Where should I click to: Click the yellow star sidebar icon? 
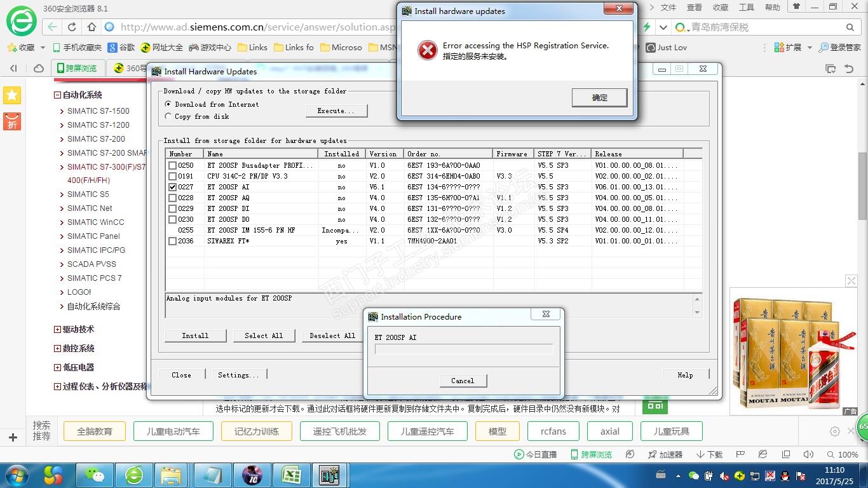pyautogui.click(x=12, y=95)
